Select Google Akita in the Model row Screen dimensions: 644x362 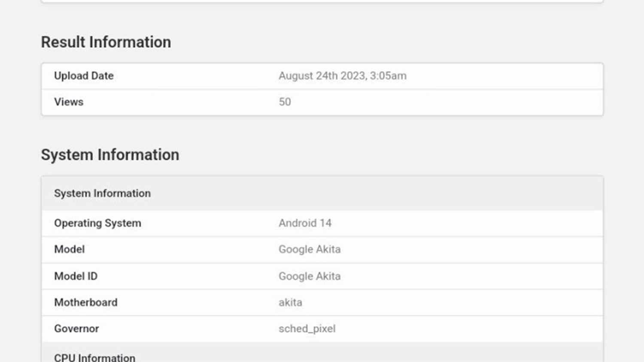(310, 249)
